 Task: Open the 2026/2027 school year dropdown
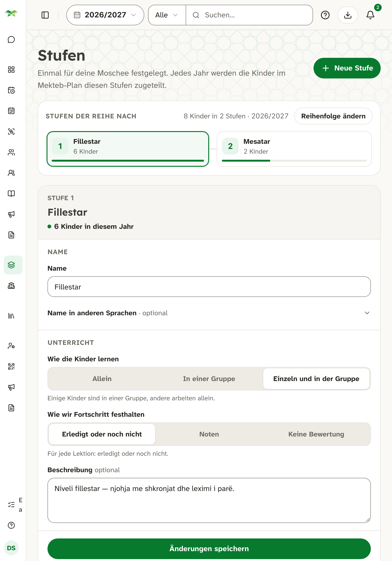point(105,15)
